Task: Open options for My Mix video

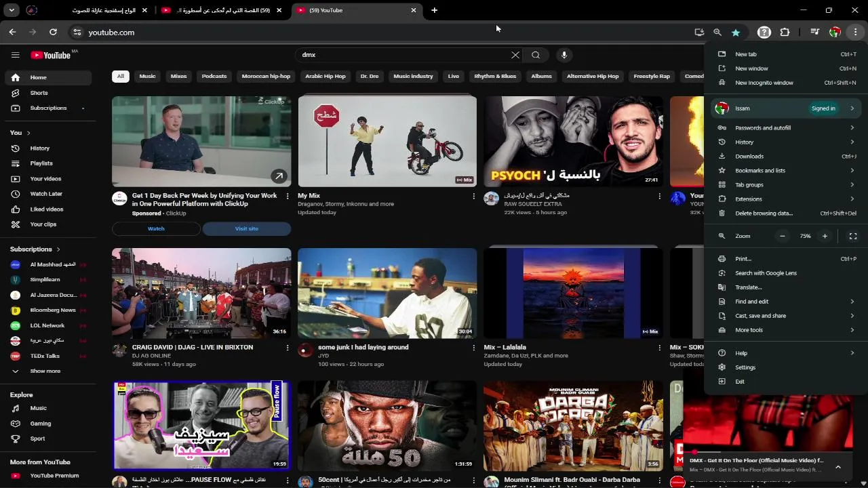Action: pyautogui.click(x=473, y=197)
